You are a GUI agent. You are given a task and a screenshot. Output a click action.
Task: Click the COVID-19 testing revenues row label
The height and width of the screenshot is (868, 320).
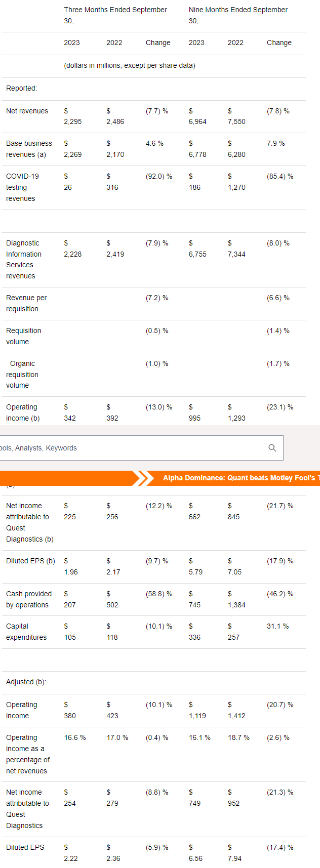click(22, 187)
